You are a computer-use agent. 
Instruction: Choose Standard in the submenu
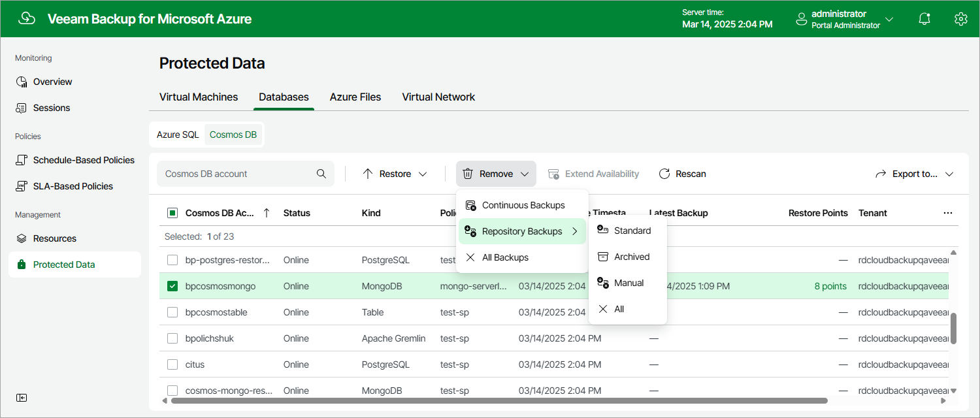point(627,231)
